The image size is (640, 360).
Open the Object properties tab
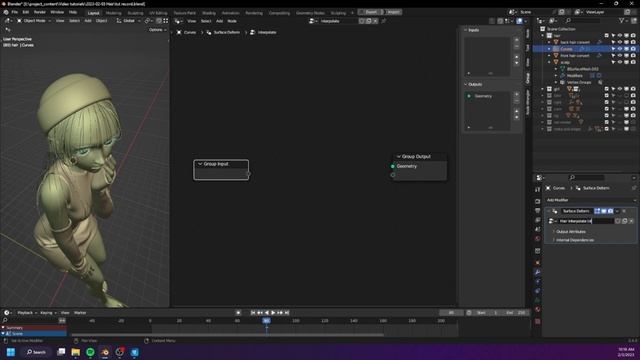coord(538,262)
